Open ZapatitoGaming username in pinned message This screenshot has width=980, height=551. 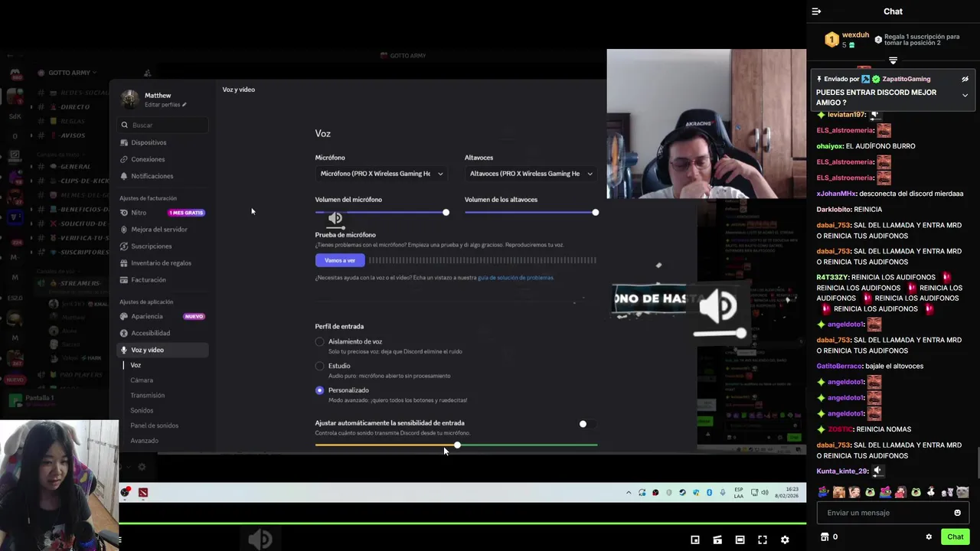[x=906, y=79]
